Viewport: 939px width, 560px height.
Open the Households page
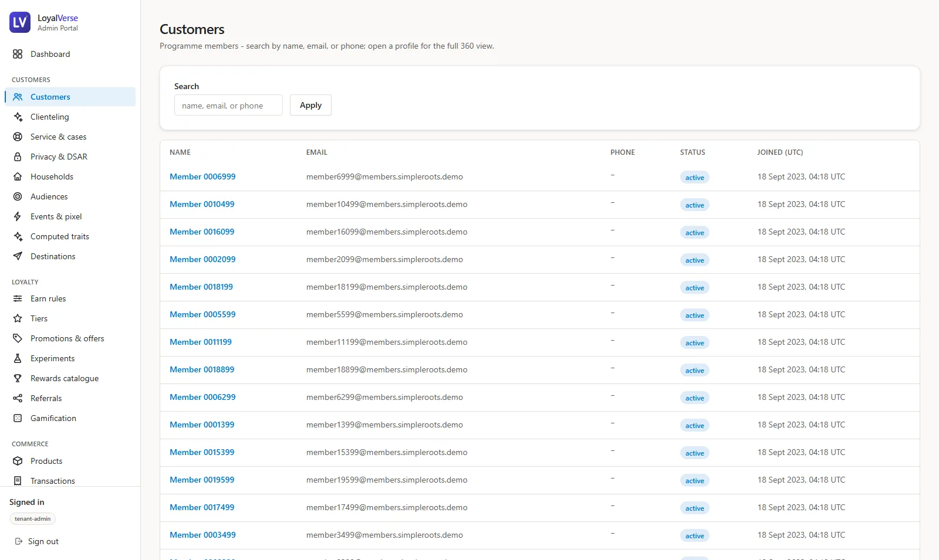coord(70,177)
